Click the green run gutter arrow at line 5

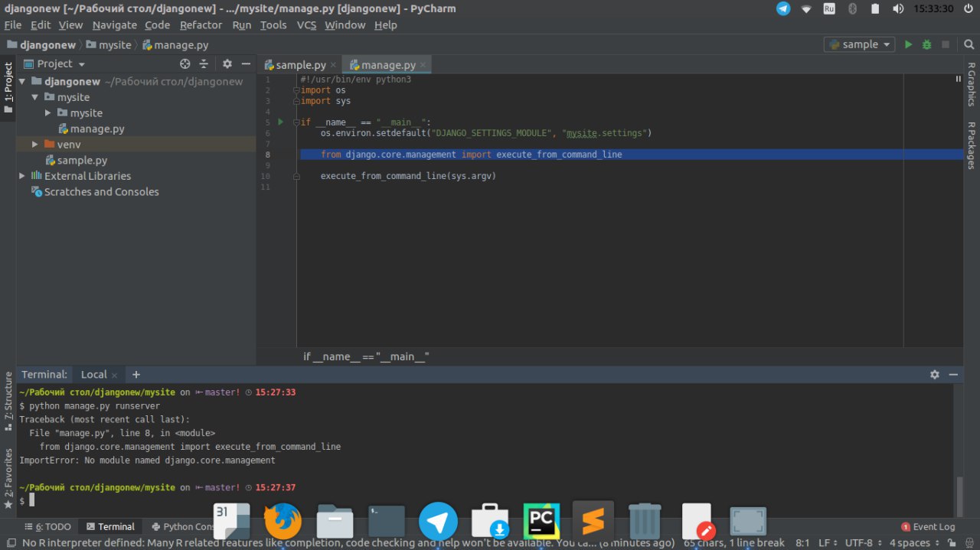281,122
